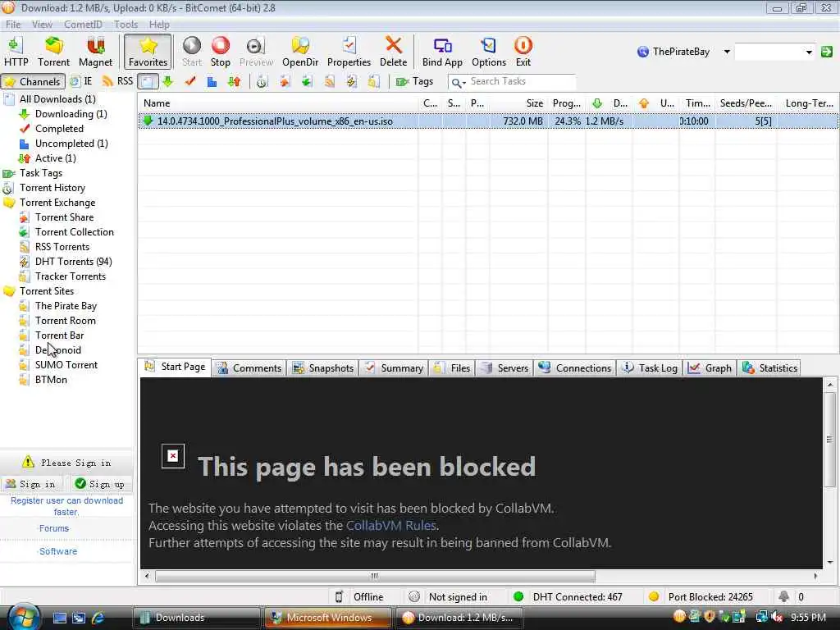This screenshot has height=630, width=840.
Task: Open task Properties from toolbar
Action: [x=349, y=52]
